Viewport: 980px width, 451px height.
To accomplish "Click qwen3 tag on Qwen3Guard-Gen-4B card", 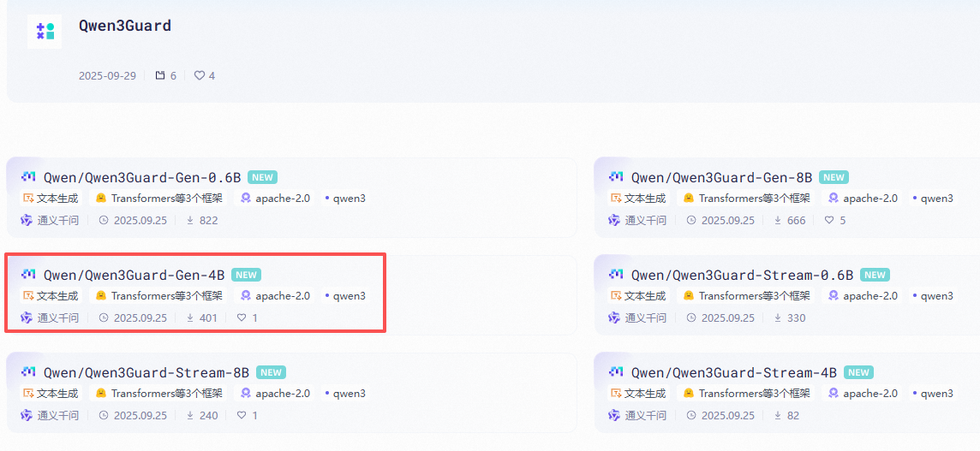I will tap(345, 296).
